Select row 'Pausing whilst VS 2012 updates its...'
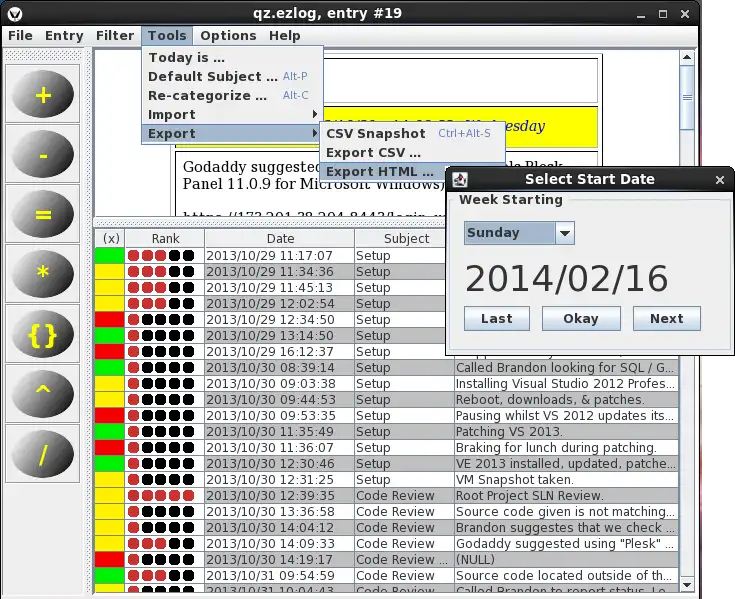 point(566,415)
